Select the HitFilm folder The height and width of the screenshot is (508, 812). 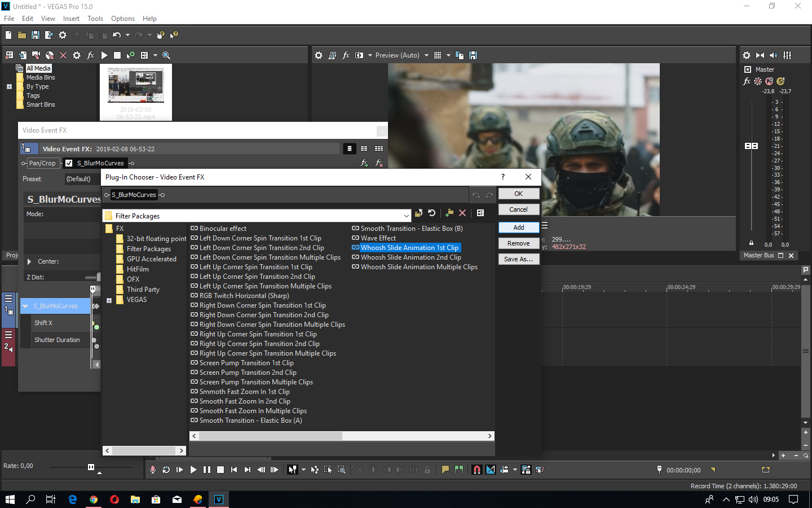(x=138, y=269)
